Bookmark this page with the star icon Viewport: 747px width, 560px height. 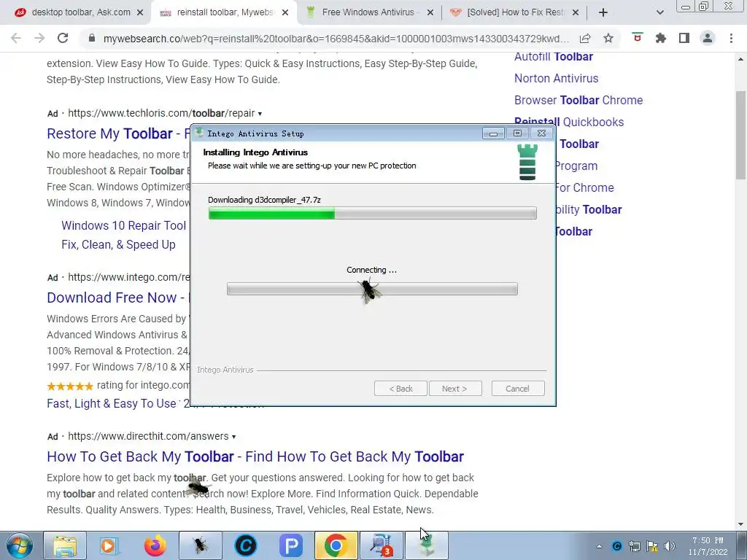608,38
